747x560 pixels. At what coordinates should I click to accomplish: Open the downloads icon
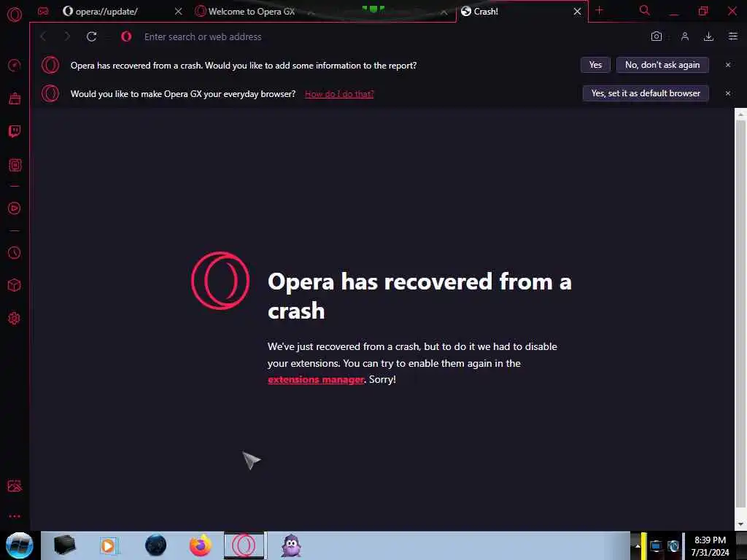(x=708, y=36)
